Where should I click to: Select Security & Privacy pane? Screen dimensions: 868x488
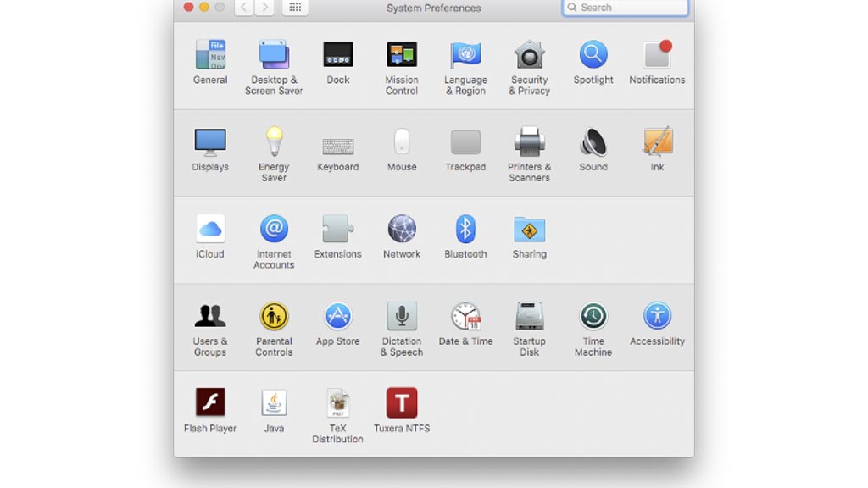tap(530, 55)
